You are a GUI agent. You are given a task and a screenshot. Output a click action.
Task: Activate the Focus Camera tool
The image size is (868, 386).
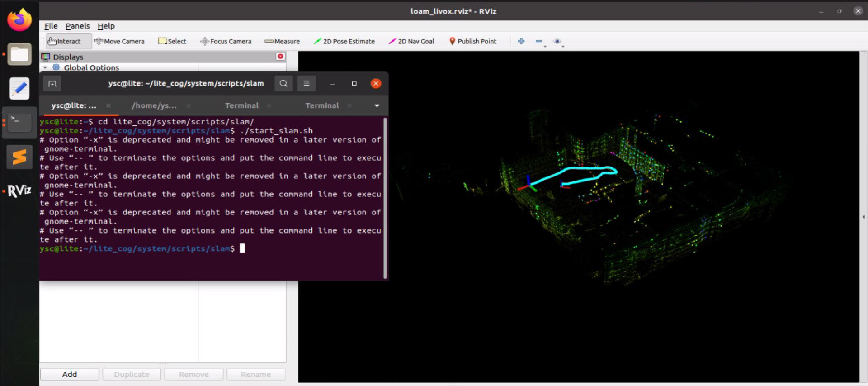coord(226,41)
